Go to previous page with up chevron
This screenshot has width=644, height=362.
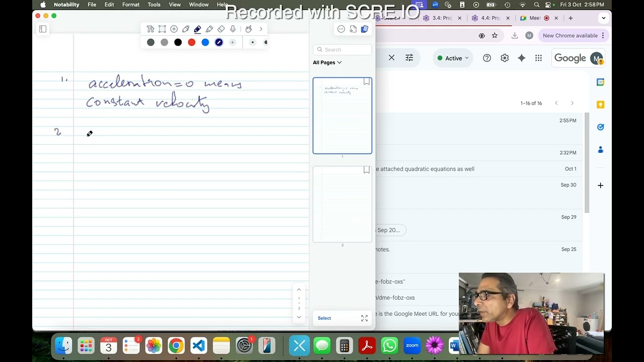[x=299, y=290]
